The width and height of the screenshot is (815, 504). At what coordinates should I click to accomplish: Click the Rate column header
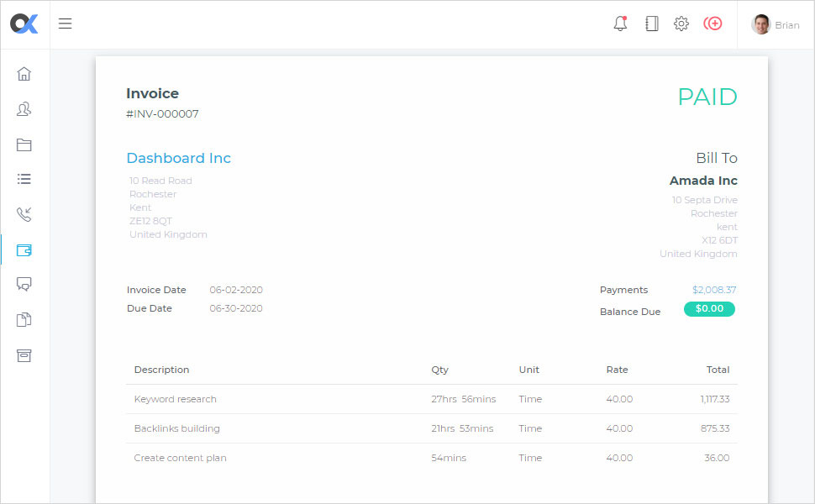click(x=617, y=370)
